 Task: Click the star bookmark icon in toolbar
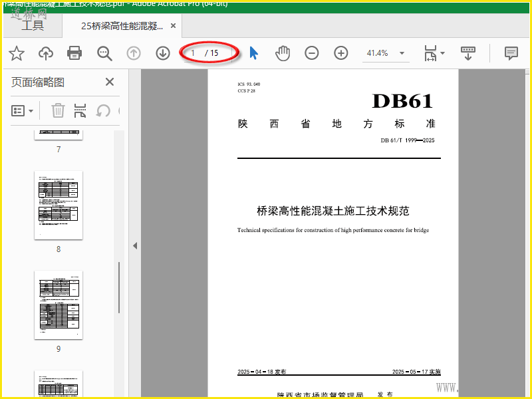coord(16,53)
